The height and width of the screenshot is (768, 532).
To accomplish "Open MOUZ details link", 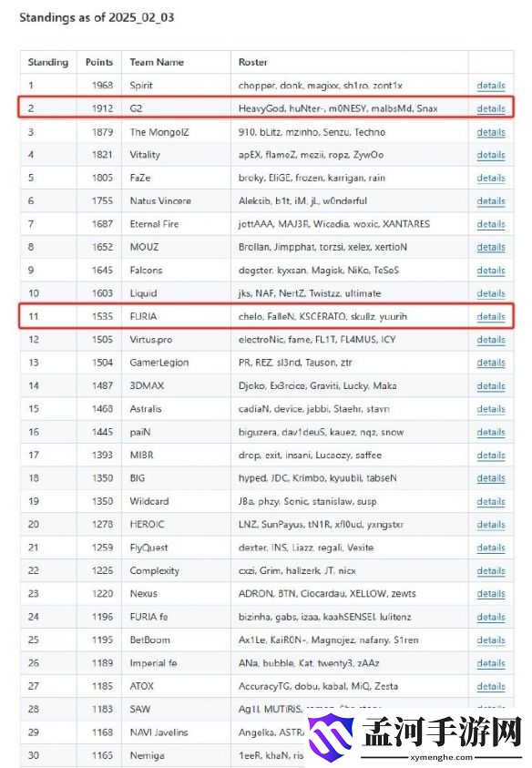I will 491,247.
